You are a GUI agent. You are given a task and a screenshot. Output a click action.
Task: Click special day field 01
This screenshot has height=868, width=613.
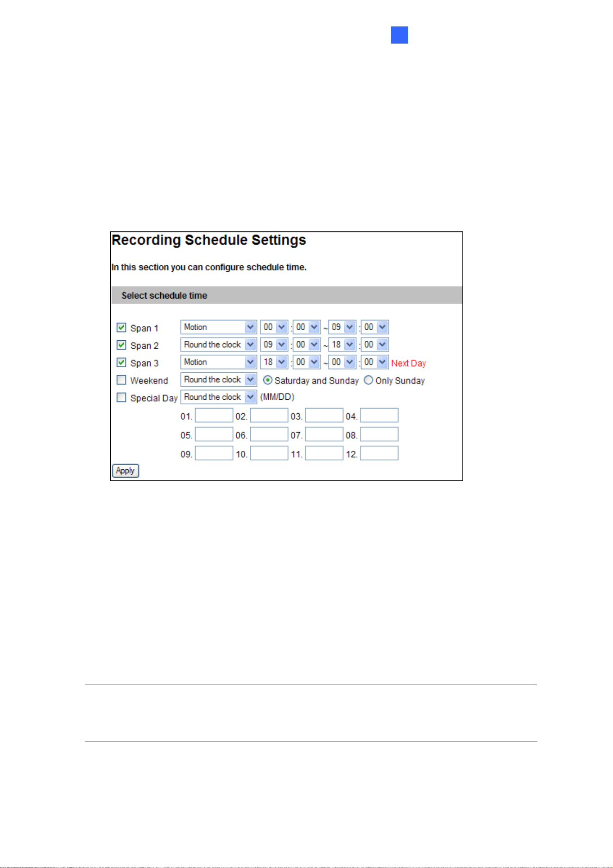(214, 415)
